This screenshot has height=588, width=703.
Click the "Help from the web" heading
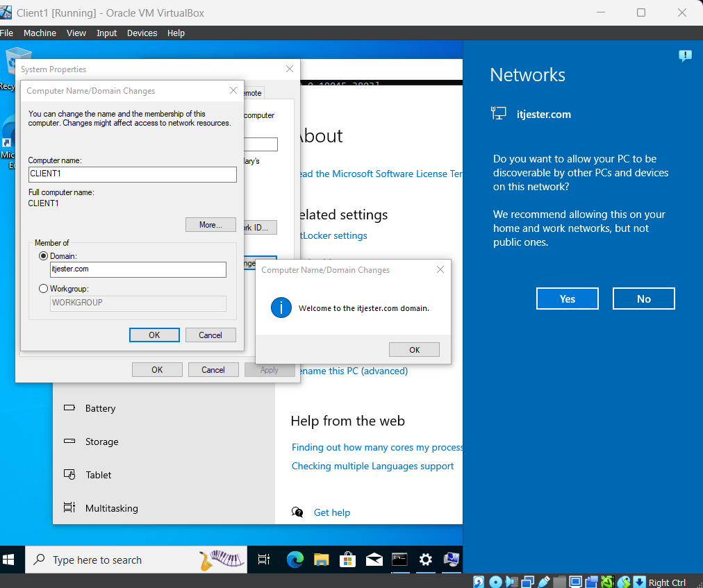click(x=347, y=421)
